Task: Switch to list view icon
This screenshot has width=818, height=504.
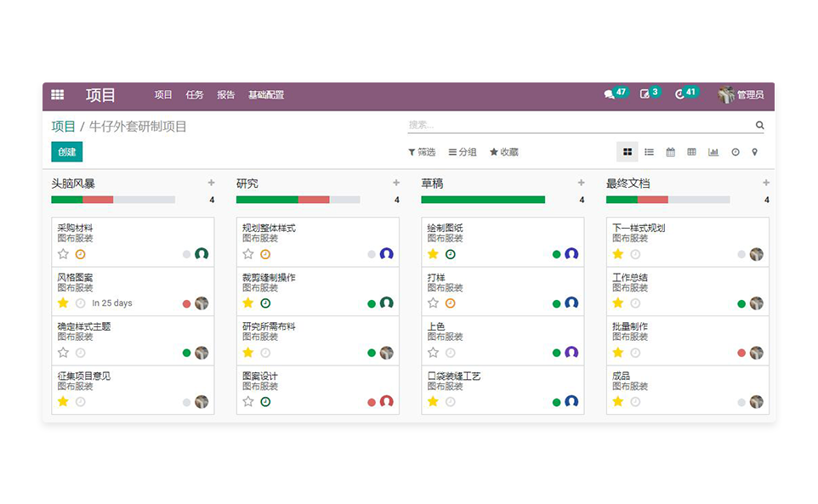Action: 649,152
